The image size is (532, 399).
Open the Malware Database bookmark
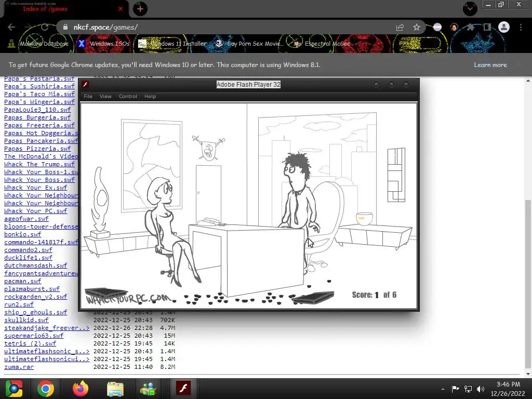[x=39, y=44]
